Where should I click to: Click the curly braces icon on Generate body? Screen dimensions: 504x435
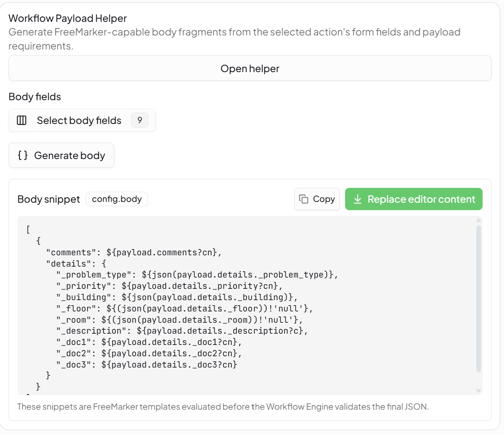pyautogui.click(x=23, y=155)
